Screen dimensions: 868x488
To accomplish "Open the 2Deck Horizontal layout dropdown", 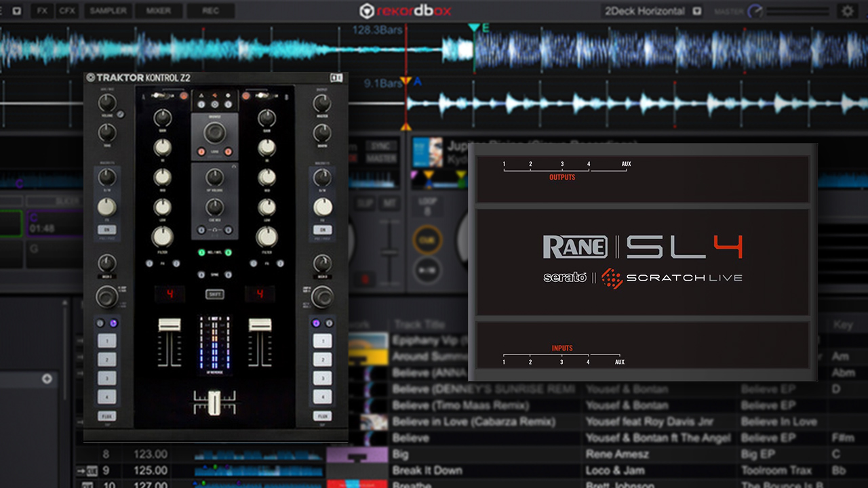I will coord(697,12).
